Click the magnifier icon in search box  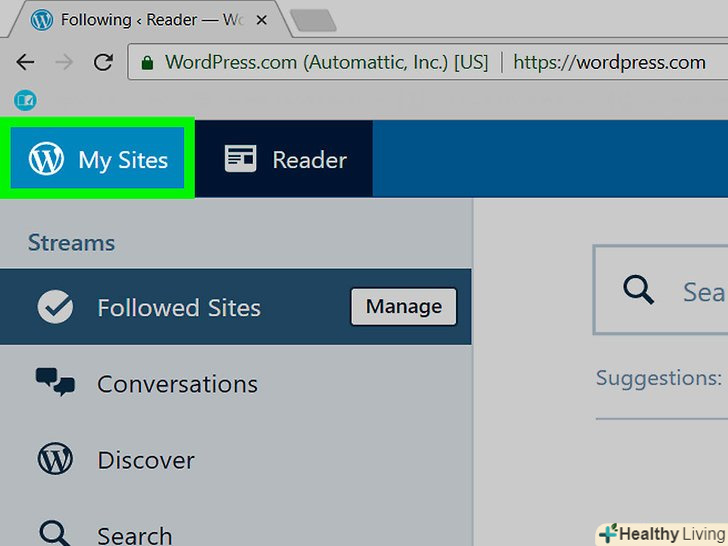638,290
